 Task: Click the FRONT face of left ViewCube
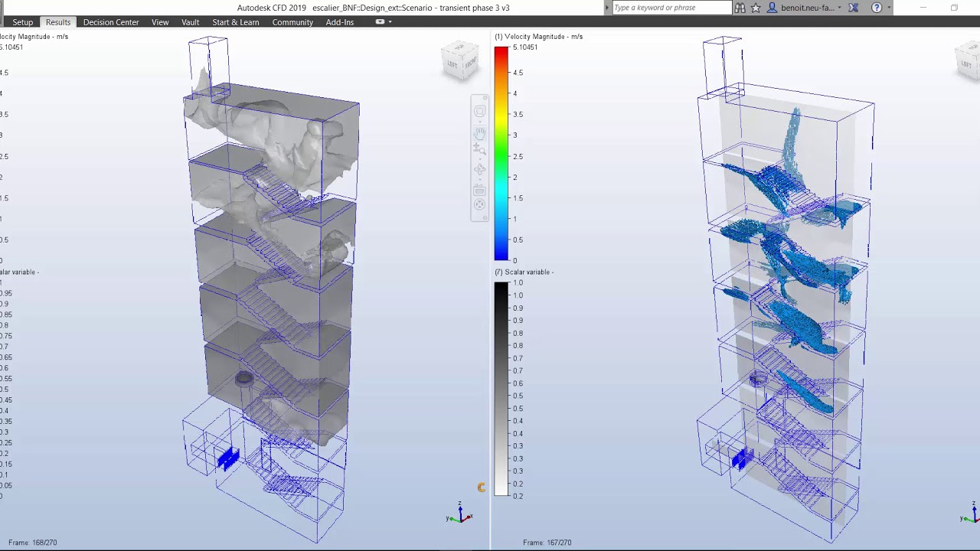(469, 64)
